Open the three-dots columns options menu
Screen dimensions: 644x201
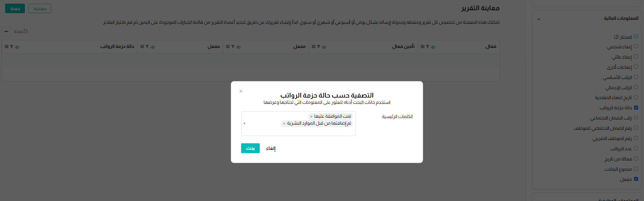[x=6, y=31]
